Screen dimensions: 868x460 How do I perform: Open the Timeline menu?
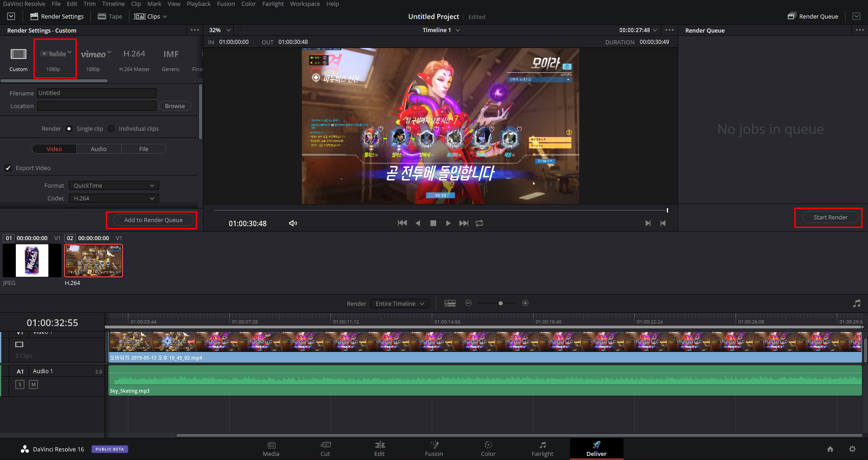[113, 4]
